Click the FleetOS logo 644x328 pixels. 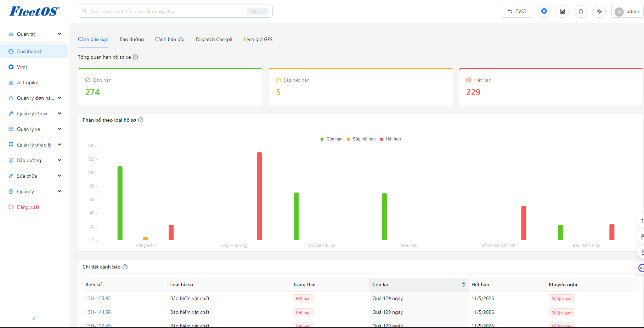coord(35,11)
